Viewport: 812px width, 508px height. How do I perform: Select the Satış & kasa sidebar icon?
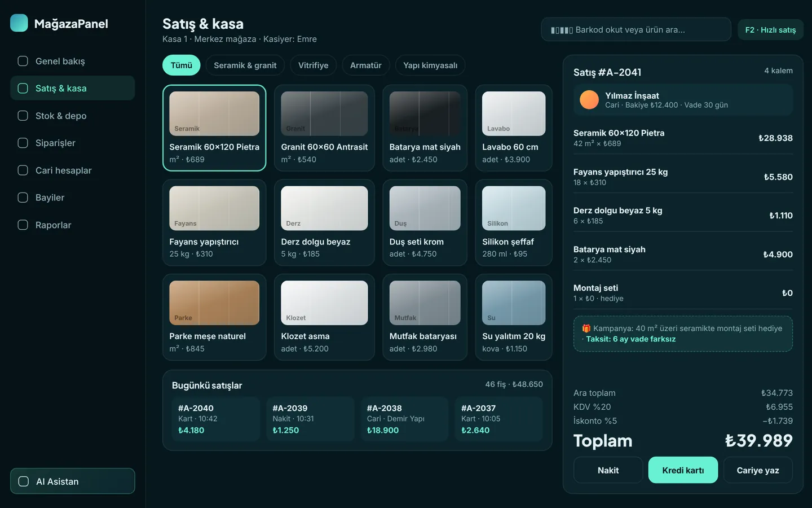click(23, 88)
